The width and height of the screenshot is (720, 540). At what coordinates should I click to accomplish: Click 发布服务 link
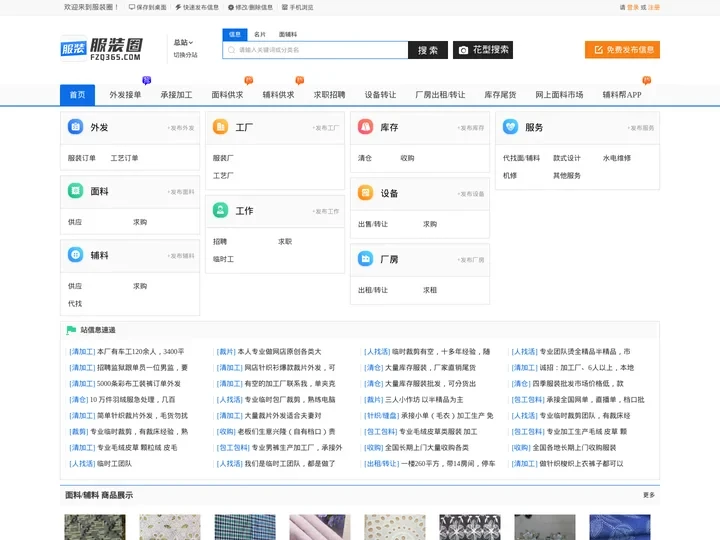[641, 128]
